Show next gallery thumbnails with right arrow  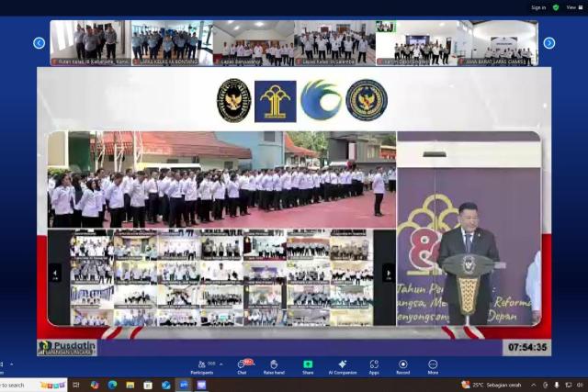pyautogui.click(x=548, y=42)
